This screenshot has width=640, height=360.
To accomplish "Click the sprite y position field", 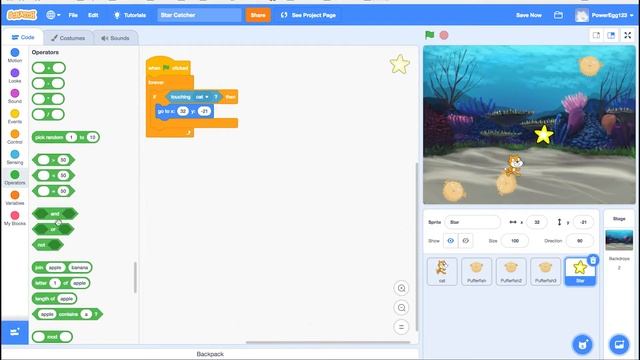I will coord(584,222).
